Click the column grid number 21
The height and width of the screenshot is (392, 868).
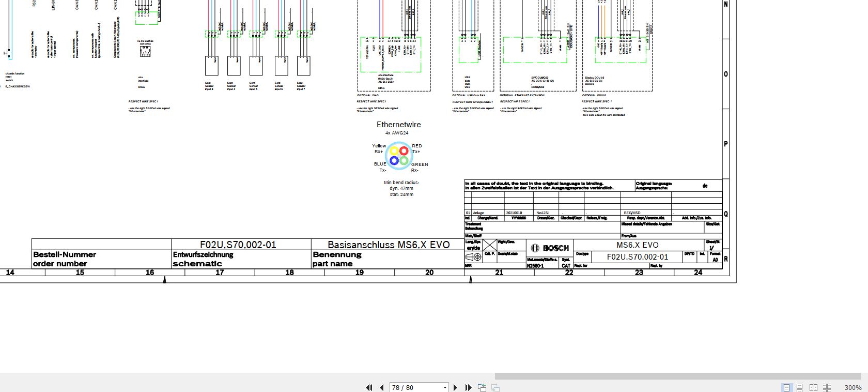[x=499, y=273]
